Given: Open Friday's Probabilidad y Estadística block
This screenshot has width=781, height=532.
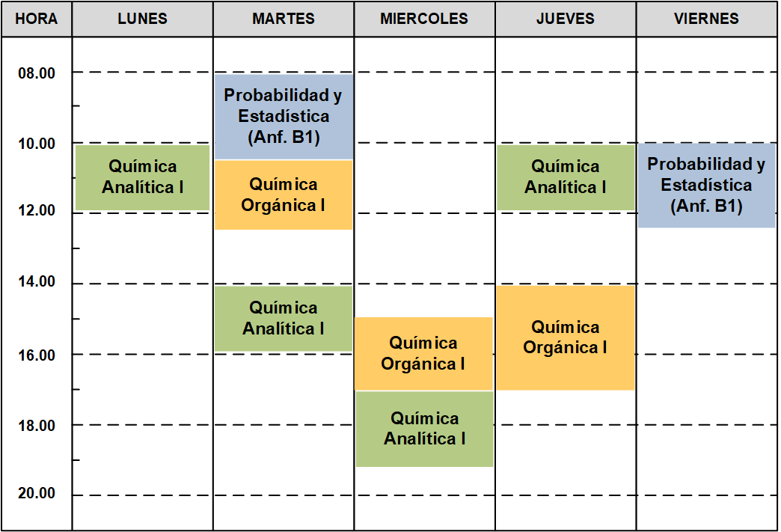Looking at the screenshot, I should pos(707,186).
